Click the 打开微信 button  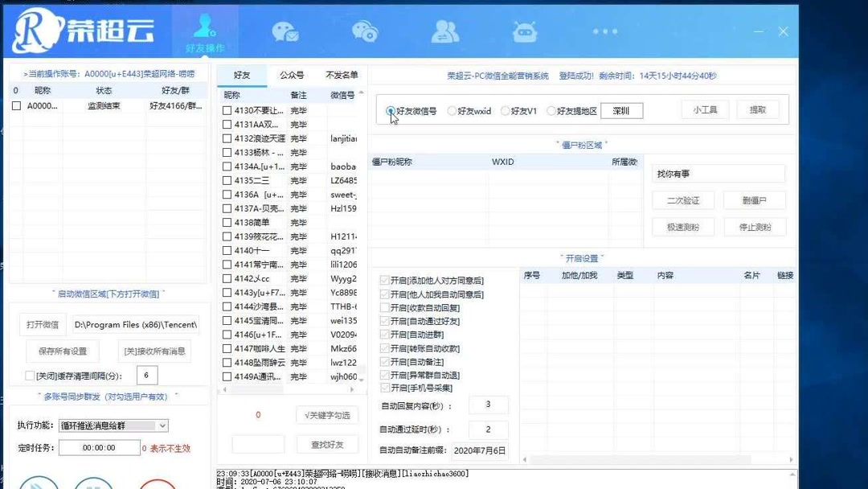click(43, 324)
